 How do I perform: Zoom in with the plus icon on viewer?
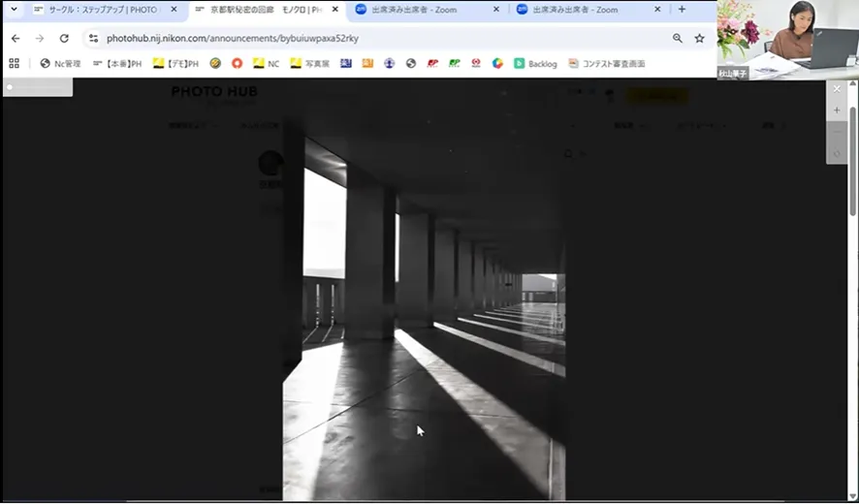point(837,110)
